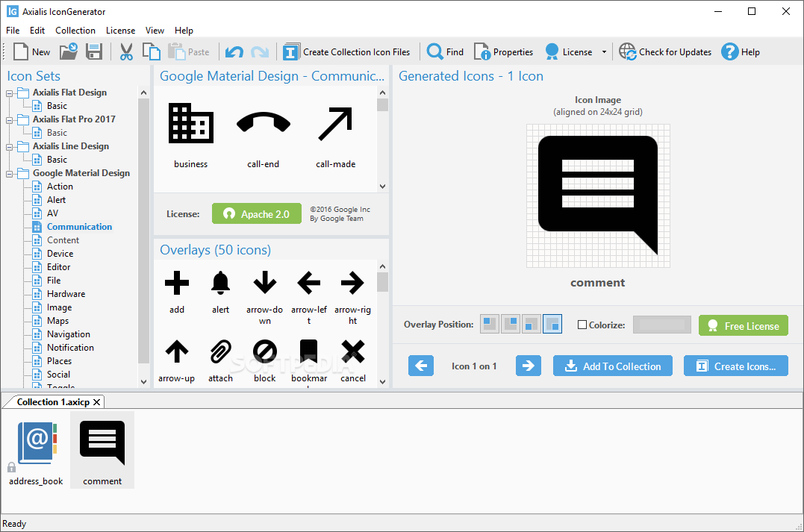Open the Find tool
804x532 pixels.
[x=444, y=51]
